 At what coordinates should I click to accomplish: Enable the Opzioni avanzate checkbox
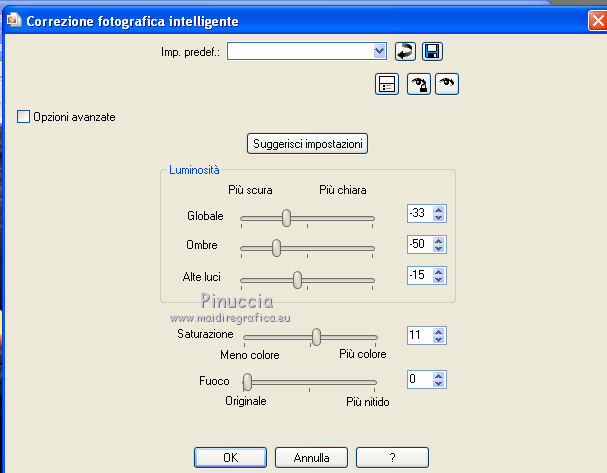[x=24, y=117]
